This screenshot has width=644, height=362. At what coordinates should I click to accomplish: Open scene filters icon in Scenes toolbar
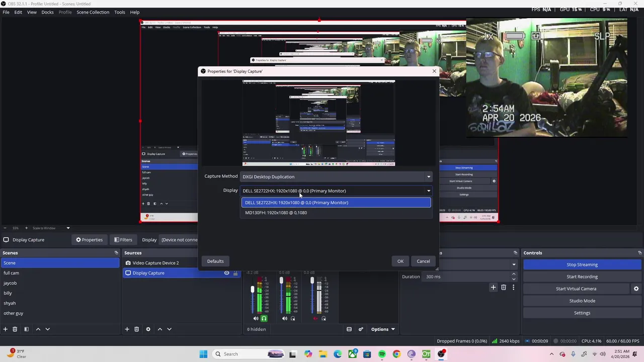pos(26,329)
